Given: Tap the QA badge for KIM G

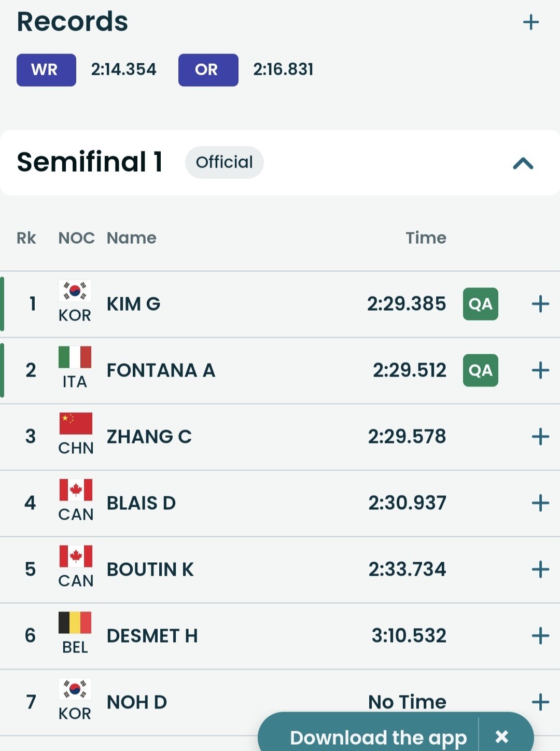Looking at the screenshot, I should [x=480, y=304].
